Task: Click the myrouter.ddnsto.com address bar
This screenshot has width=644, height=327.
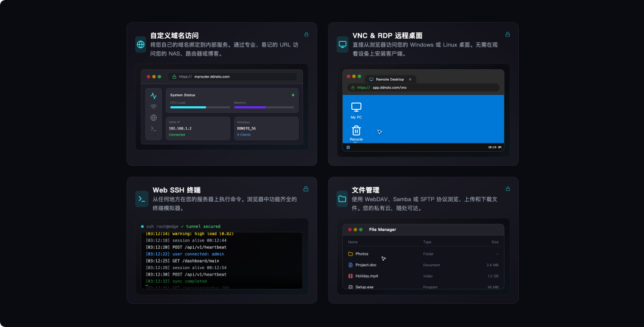Action: pos(232,76)
